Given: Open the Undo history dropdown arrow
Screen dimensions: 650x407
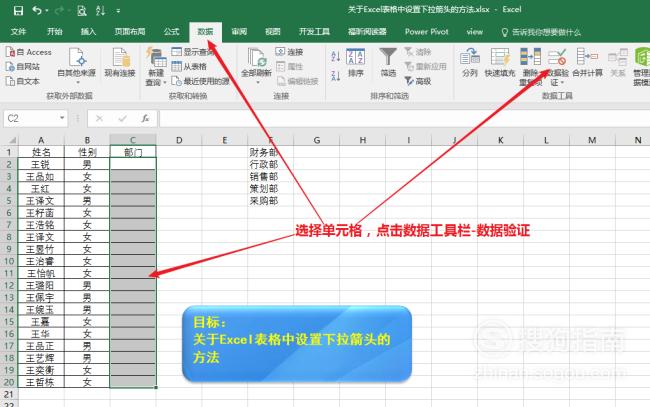Looking at the screenshot, I should click(46, 11).
